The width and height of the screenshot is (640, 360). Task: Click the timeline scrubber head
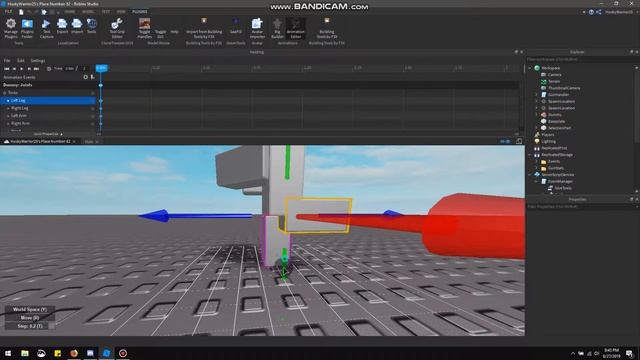click(101, 68)
